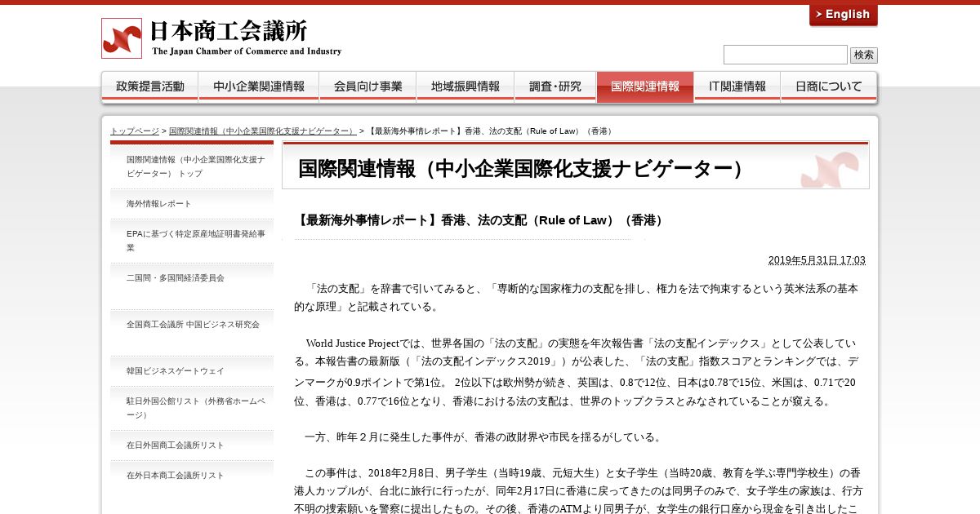Open the 政策提言活動 menu tab
980x514 pixels.
149,86
